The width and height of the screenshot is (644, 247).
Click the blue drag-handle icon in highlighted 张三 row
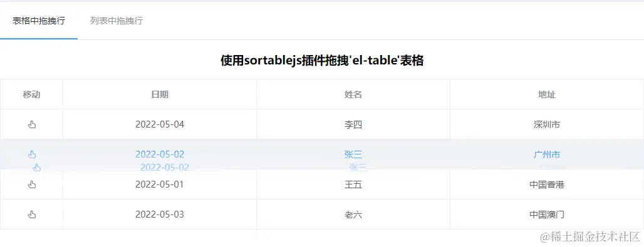pyautogui.click(x=31, y=154)
